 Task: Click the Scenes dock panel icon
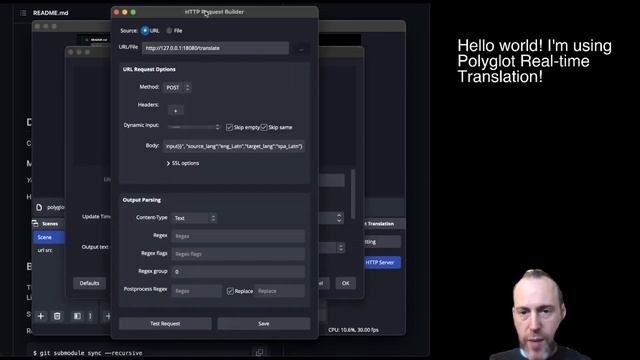point(35,223)
